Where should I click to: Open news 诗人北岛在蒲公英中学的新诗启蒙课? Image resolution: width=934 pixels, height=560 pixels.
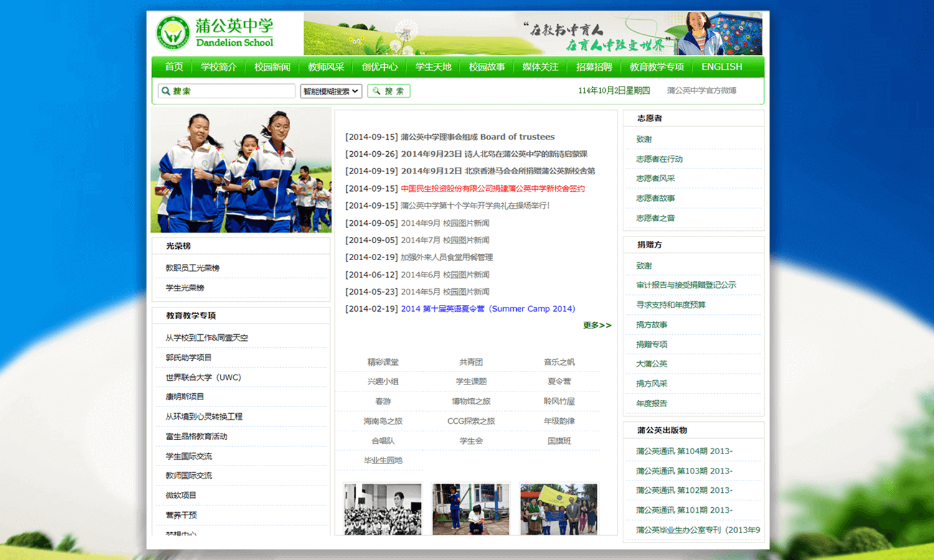tap(494, 154)
